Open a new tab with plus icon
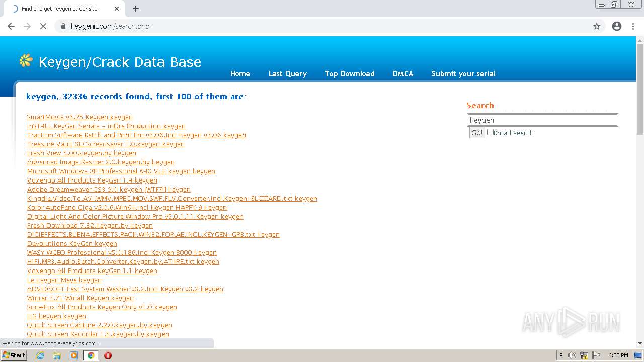This screenshot has height=362, width=644. 136,9
